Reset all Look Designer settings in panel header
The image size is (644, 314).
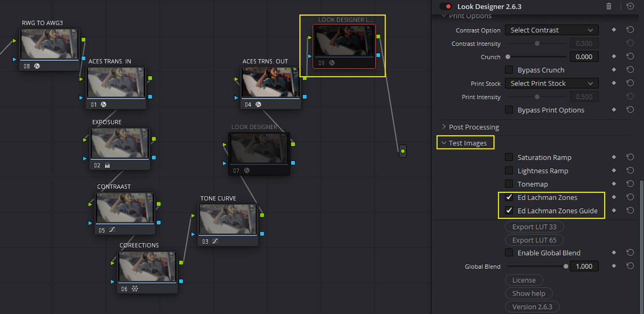click(630, 7)
